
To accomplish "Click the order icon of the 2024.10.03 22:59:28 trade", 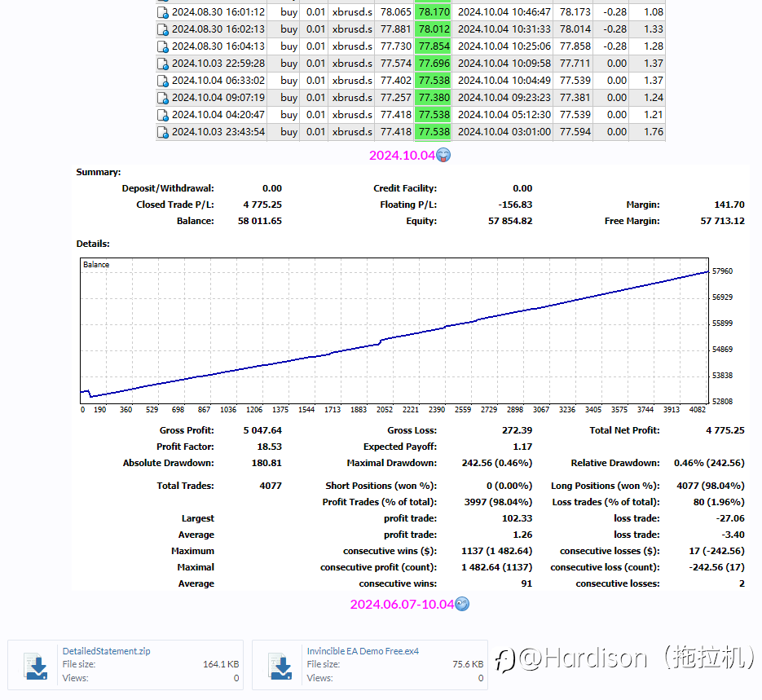I will [163, 64].
